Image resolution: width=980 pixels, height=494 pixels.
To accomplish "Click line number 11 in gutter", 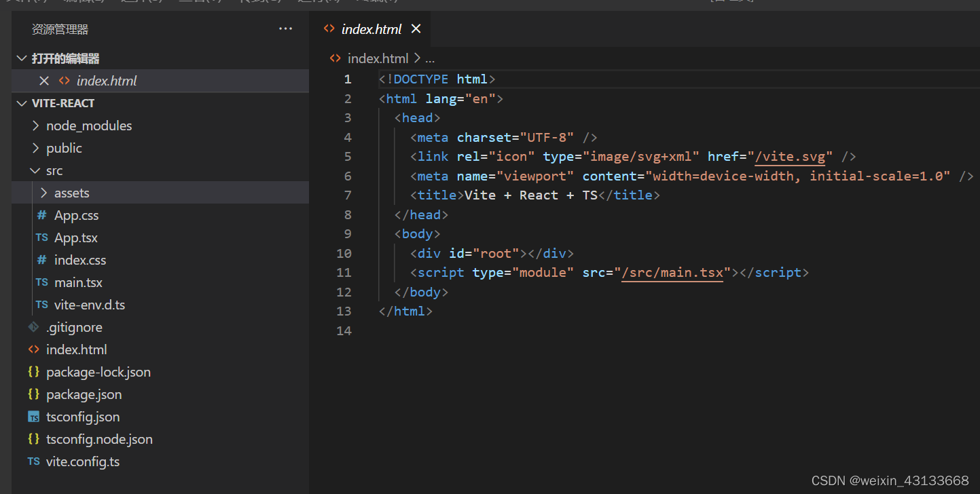I will coord(344,272).
